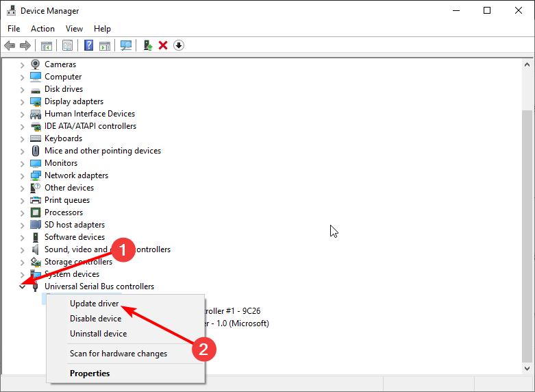The width and height of the screenshot is (535, 392).
Task: Open the View menu
Action: click(x=74, y=29)
